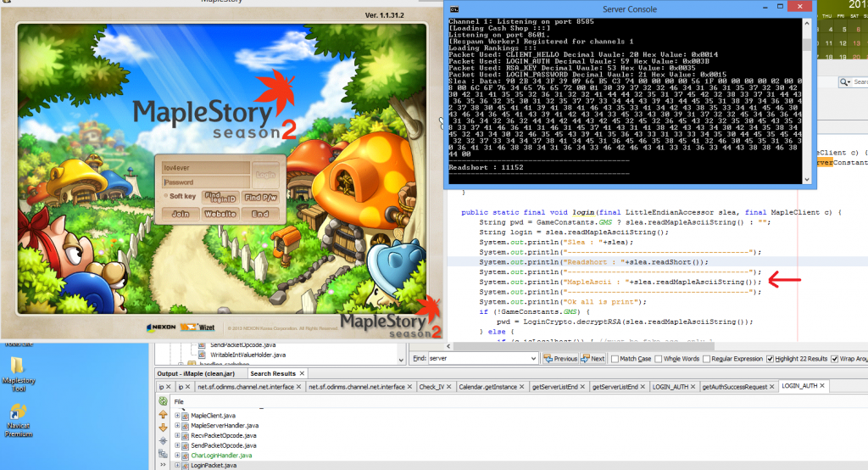
Task: Click the WritableIntValueHolder.java file icon
Action: 194,355
